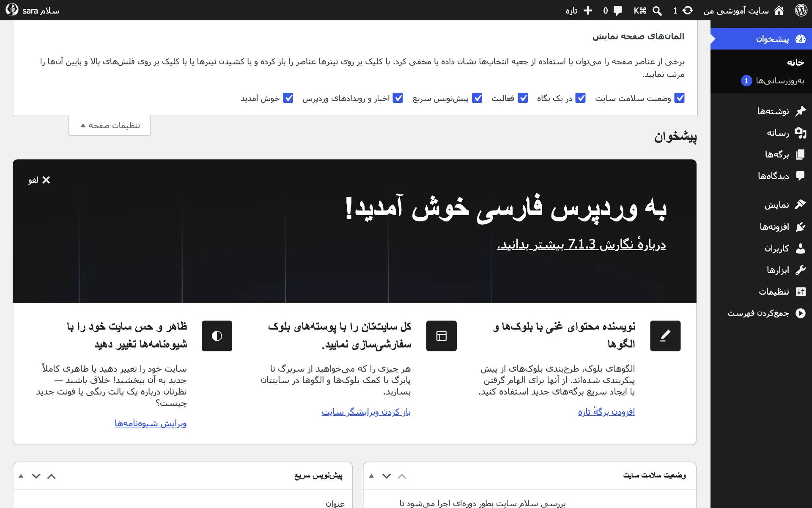812x508 pixels.
Task: Click the half-circle styles icon tile
Action: pyautogui.click(x=217, y=336)
